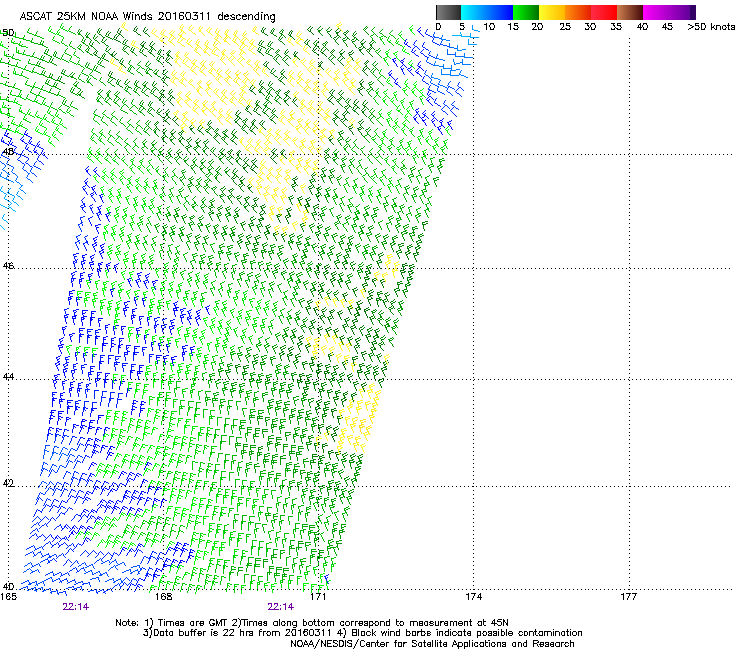The image size is (740, 650).
Task: Click the latitude label '44'
Action: 8,377
